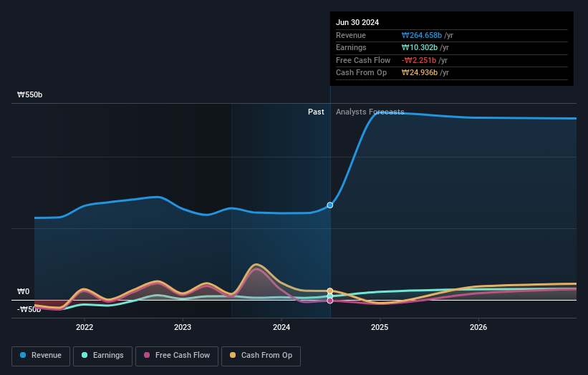The image size is (588, 375).
Task: Click the ₩24.936b cash from op value
Action: point(419,73)
